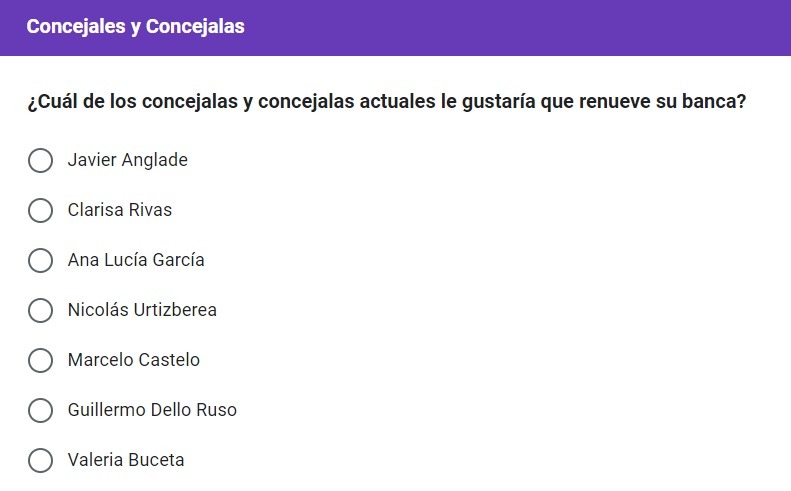This screenshot has width=791, height=491.
Task: Click the 'Nicolás Urtizberea' option text
Action: pos(142,310)
